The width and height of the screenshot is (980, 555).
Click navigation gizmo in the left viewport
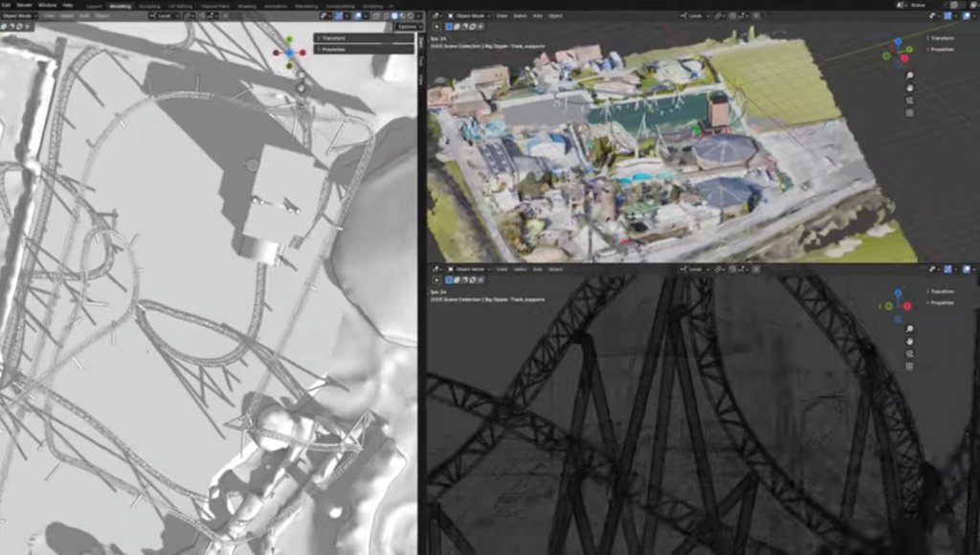[289, 54]
